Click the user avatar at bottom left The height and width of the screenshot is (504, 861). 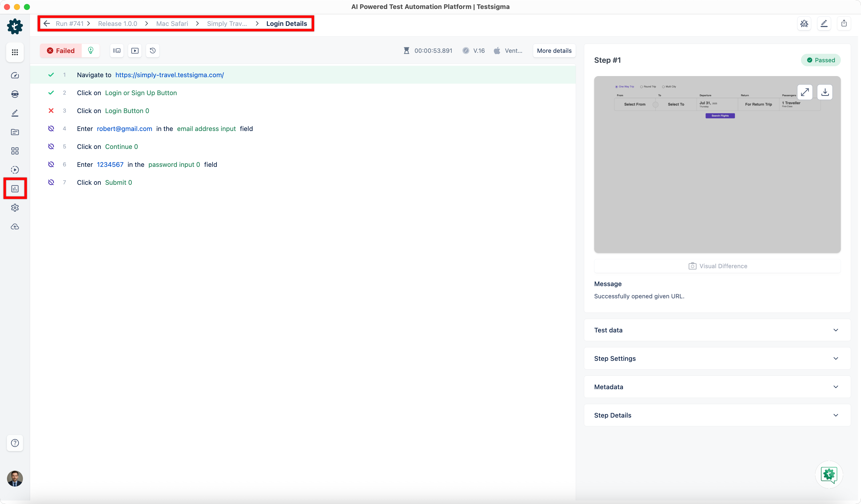tap(15, 478)
